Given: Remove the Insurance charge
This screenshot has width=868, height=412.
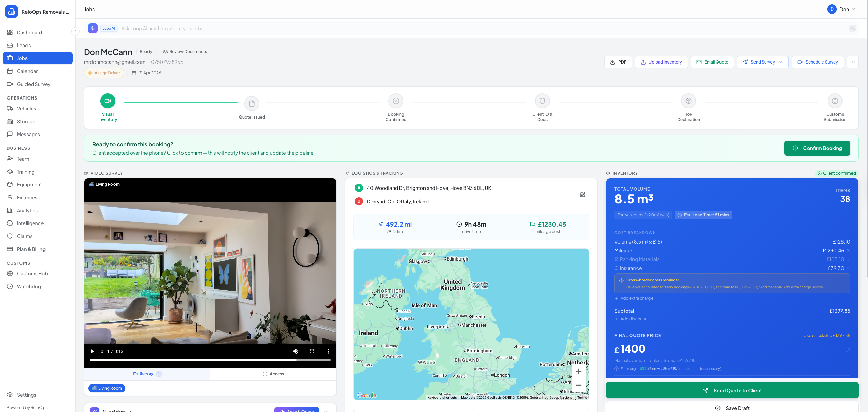Looking at the screenshot, I should (848, 268).
